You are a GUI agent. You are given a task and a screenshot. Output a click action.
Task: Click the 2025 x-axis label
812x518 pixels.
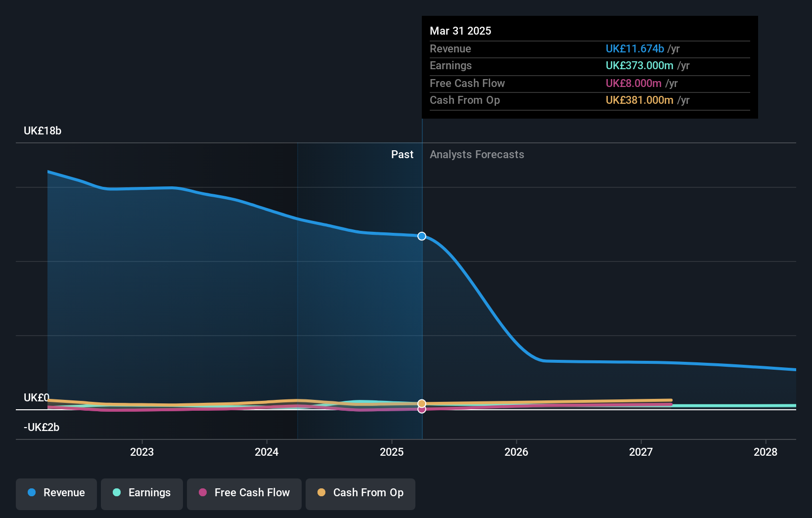pos(392,452)
